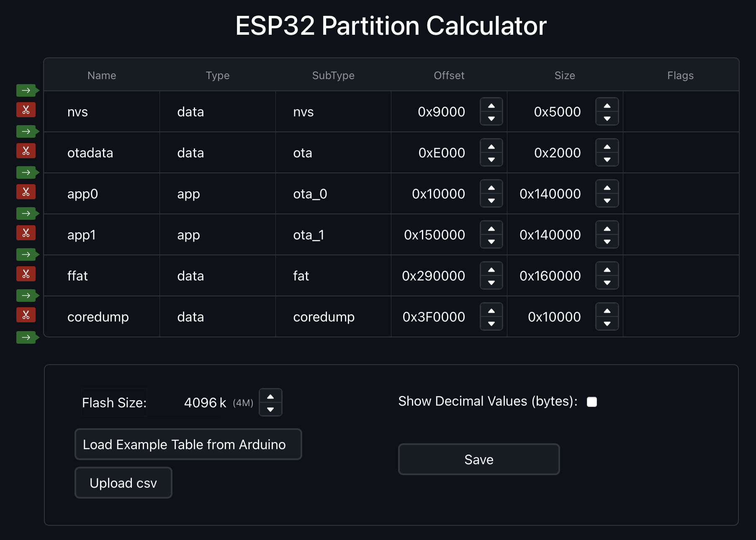Viewport: 756px width, 540px height.
Task: Click the app1 subtype cell ota_1
Action: point(309,235)
